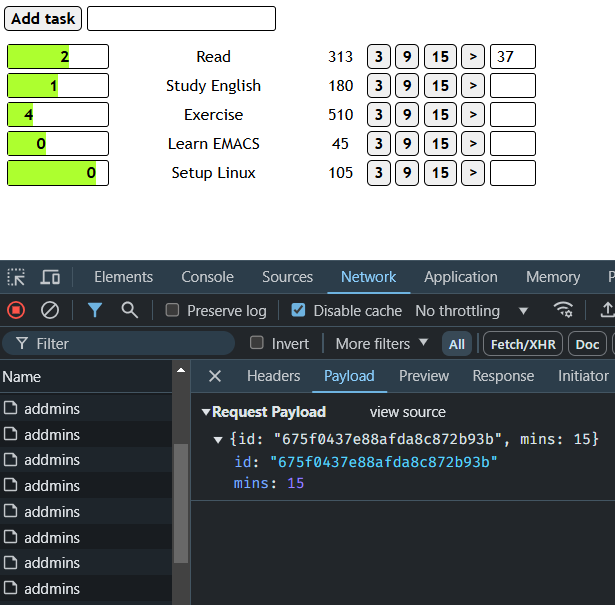This screenshot has height=605, width=615.
Task: Select the Network tab
Action: 368,277
